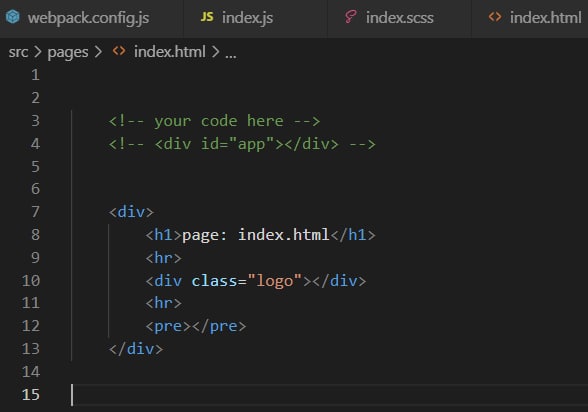The height and width of the screenshot is (412, 588).
Task: Switch to the index.scss tab
Action: [399, 18]
